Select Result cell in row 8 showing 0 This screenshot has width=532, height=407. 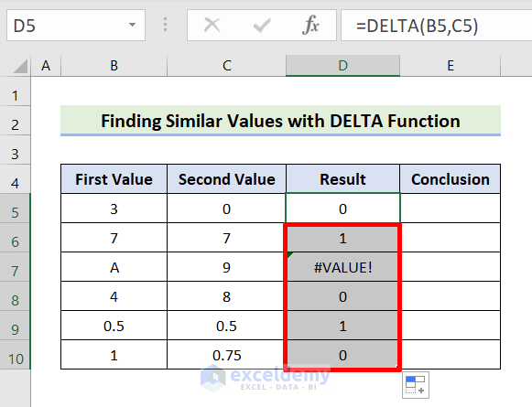click(x=342, y=296)
